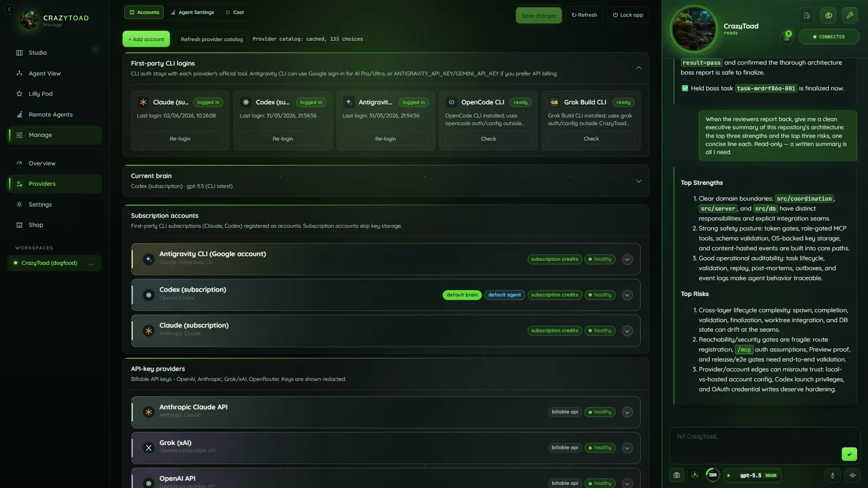
Task: Click the 26% context usage ring
Action: click(713, 475)
